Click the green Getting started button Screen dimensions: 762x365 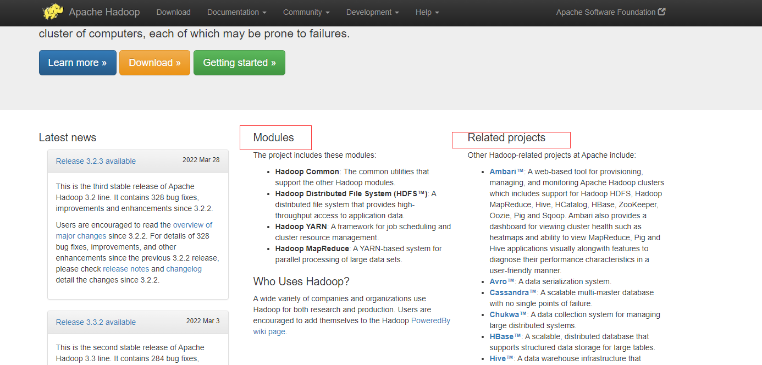(x=239, y=63)
